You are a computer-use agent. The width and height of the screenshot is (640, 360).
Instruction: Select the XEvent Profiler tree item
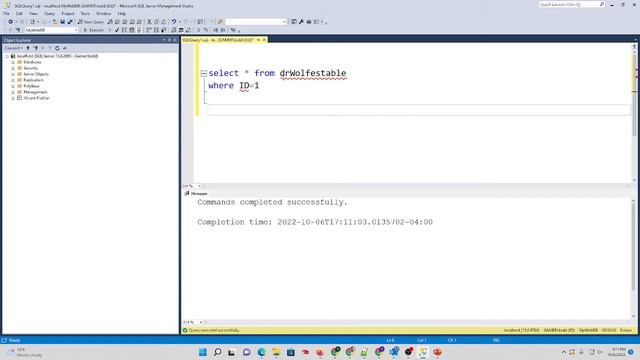click(x=36, y=98)
